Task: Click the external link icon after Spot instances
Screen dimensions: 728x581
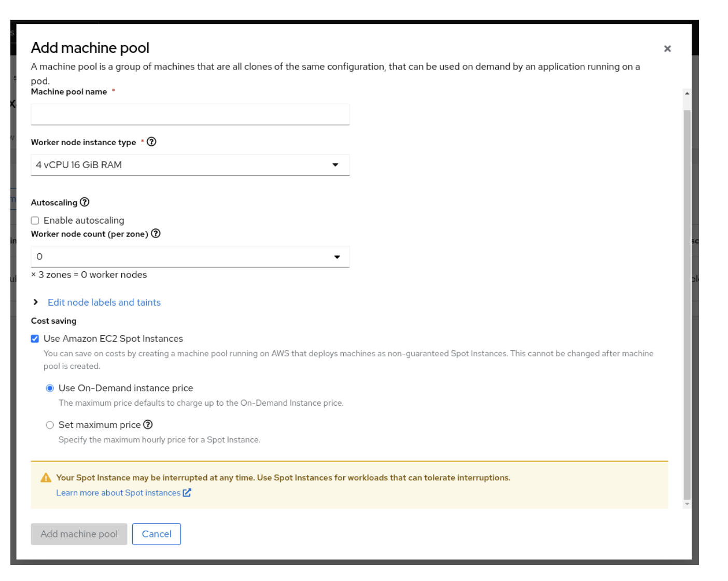Action: click(x=187, y=493)
